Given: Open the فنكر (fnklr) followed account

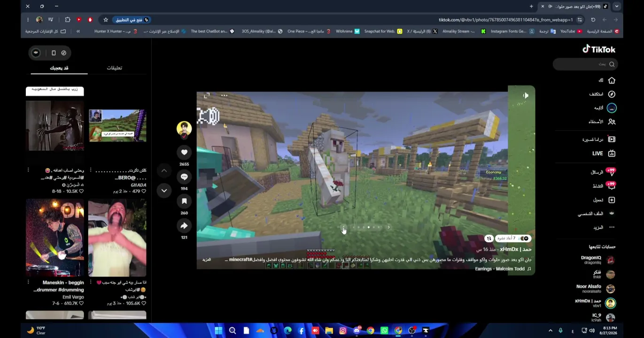Looking at the screenshot, I should (x=604, y=274).
